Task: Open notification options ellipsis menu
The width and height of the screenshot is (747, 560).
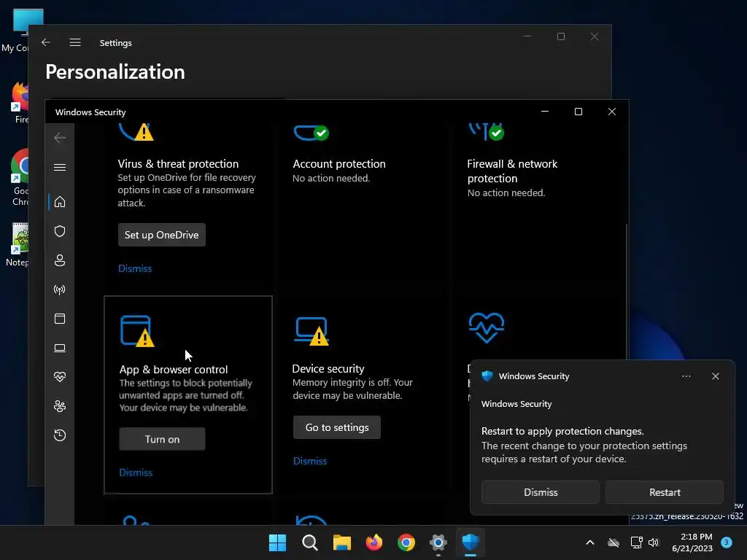Action: tap(686, 376)
